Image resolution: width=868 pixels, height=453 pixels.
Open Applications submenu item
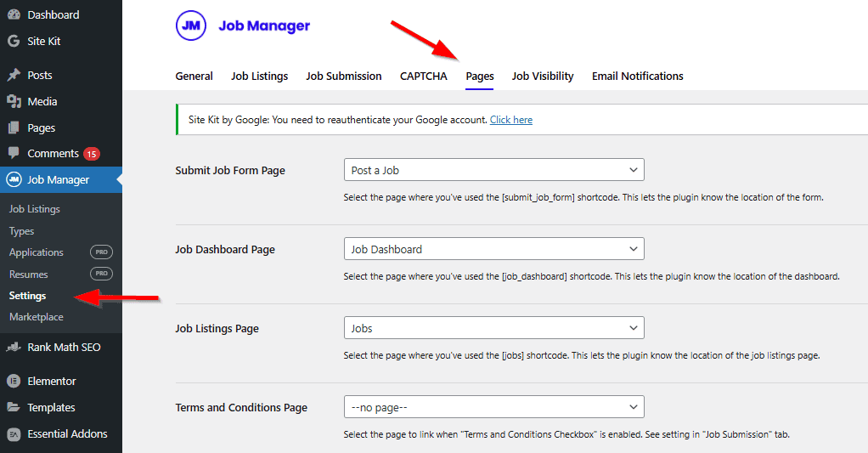[36, 252]
